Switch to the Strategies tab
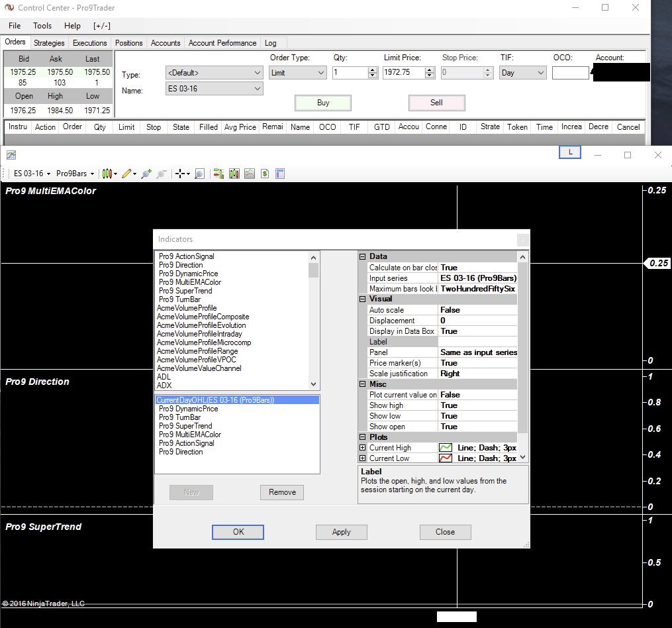This screenshot has width=672, height=628. click(49, 43)
